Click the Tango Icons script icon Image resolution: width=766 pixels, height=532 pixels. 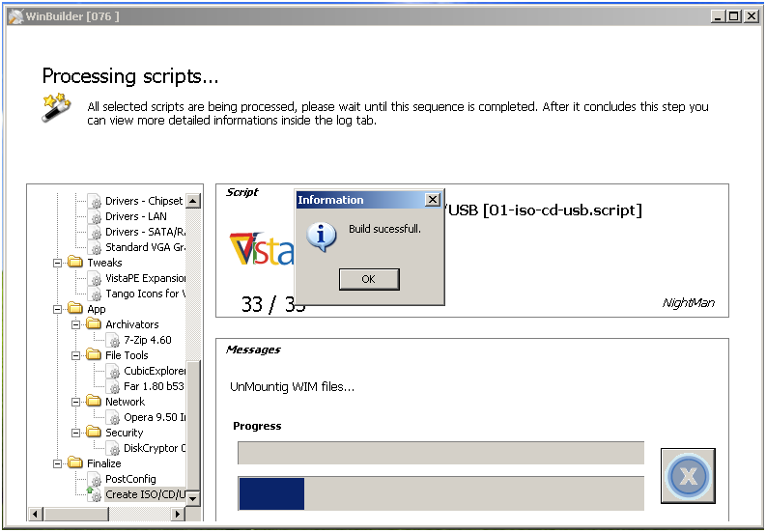pos(95,294)
